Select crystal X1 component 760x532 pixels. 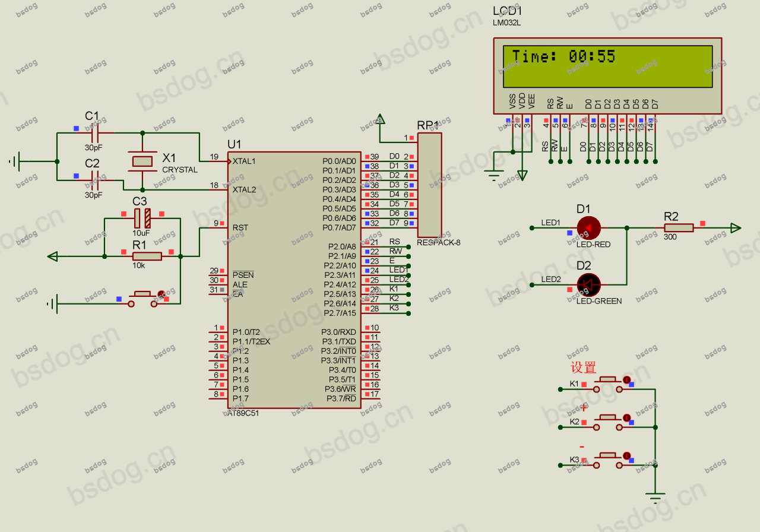(x=142, y=161)
